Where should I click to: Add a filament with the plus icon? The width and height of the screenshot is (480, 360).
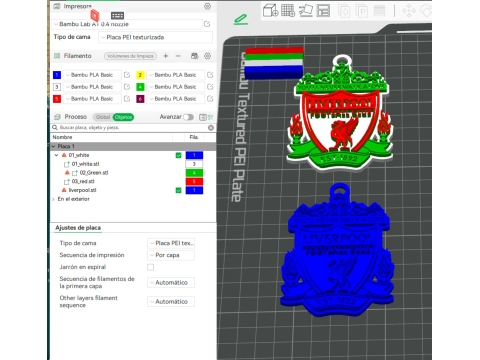coord(166,56)
